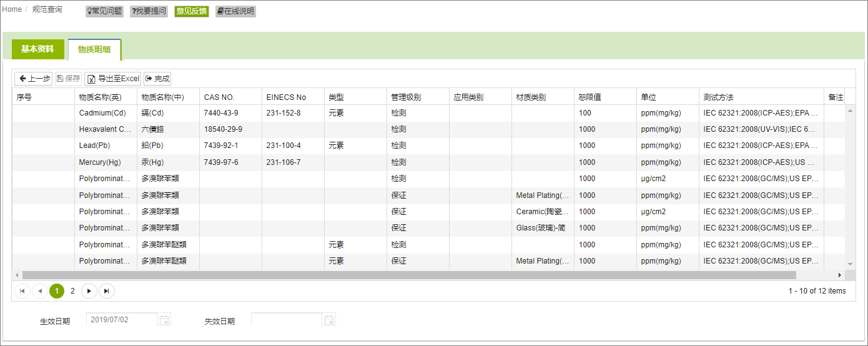Click the 导出至Excel export button
This screenshot has height=346, width=868.
[113, 79]
